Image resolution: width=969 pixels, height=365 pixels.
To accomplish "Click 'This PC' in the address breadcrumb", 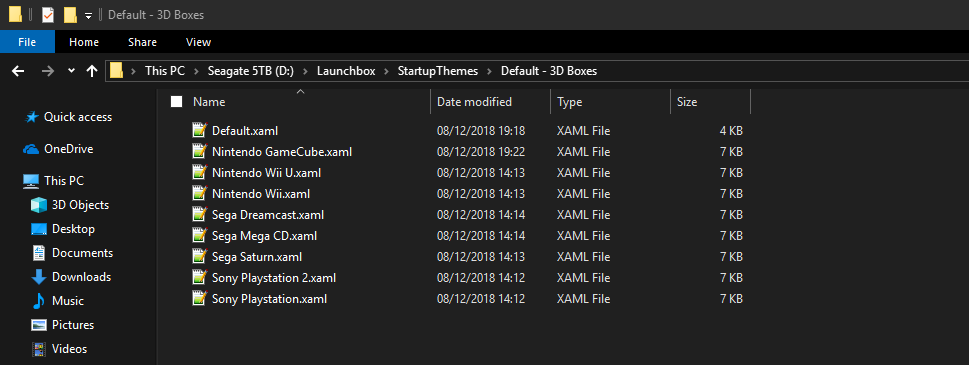I will tap(165, 71).
